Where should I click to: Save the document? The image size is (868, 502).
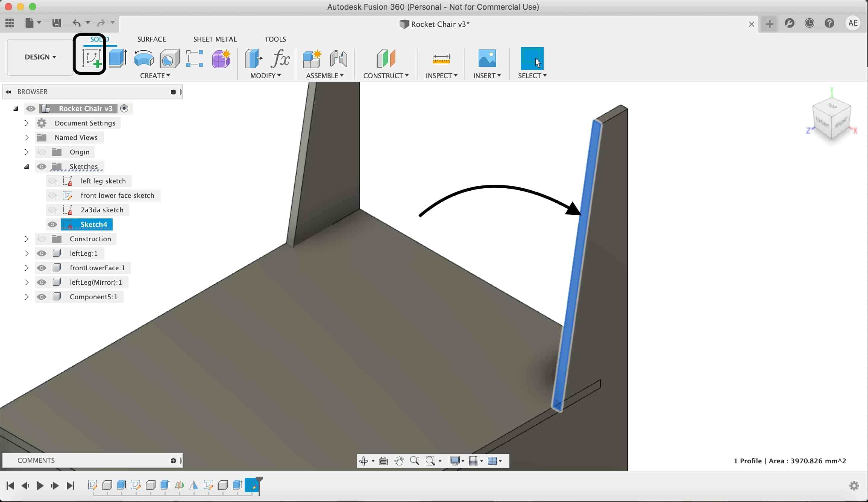[x=56, y=23]
